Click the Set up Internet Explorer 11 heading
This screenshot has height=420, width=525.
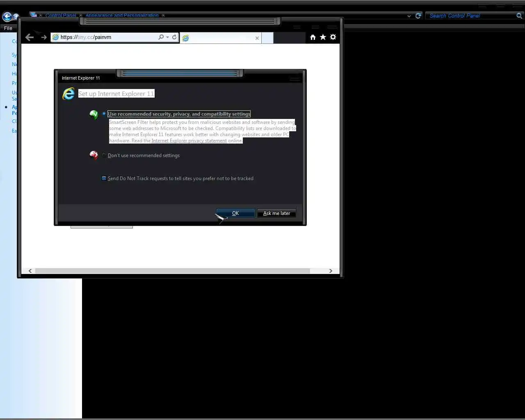pos(116,94)
